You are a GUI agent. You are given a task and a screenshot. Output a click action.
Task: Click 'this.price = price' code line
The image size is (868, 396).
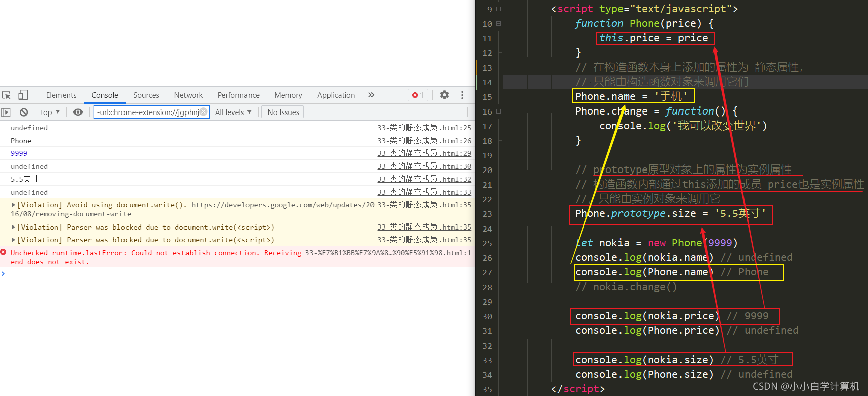(x=653, y=38)
